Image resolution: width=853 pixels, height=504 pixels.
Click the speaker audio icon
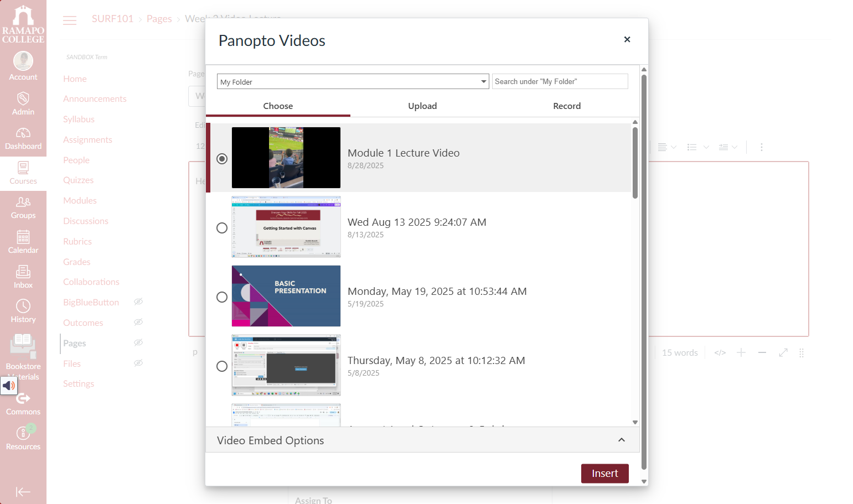[9, 385]
